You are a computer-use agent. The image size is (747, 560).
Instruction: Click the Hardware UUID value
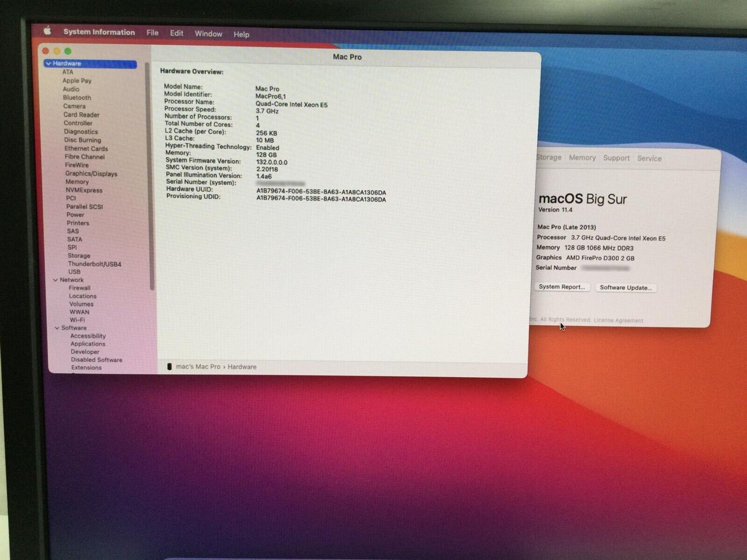(321, 192)
